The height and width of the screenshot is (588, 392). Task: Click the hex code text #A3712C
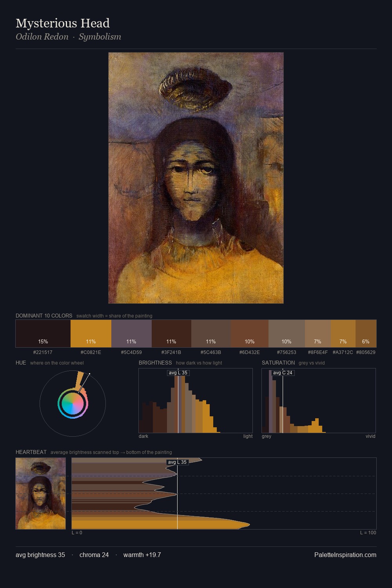343,352
